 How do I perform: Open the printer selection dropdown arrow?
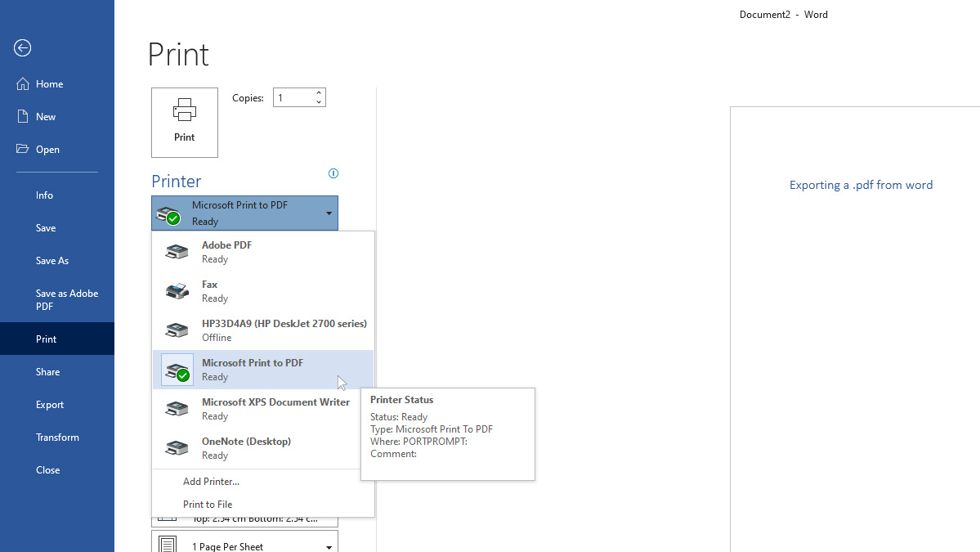[329, 213]
